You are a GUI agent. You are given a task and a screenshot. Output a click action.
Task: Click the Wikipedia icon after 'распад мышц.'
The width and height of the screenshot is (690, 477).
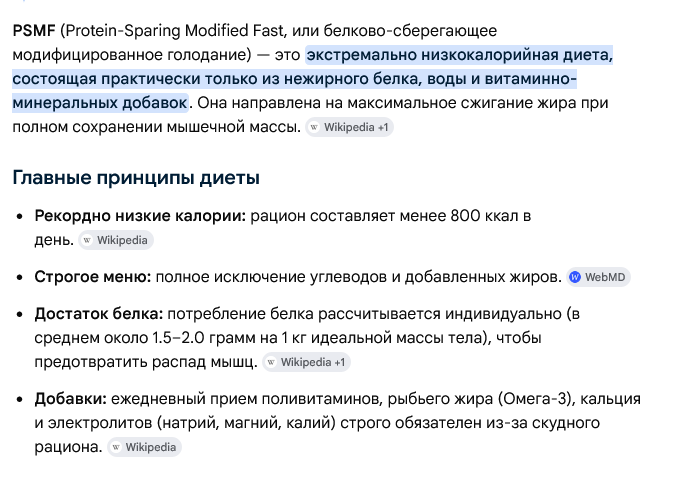tap(271, 362)
